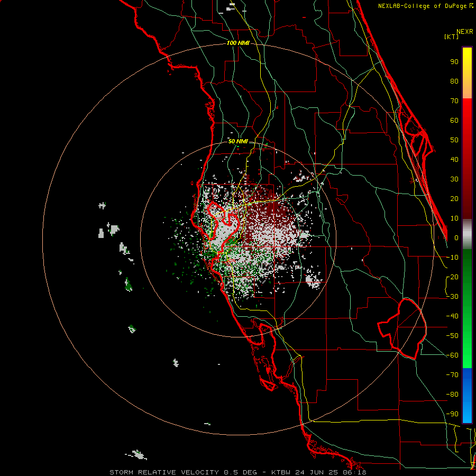Pick the light blue segment near -90
Image resolution: width=476 pixels, height=476 pixels.
(x=467, y=414)
